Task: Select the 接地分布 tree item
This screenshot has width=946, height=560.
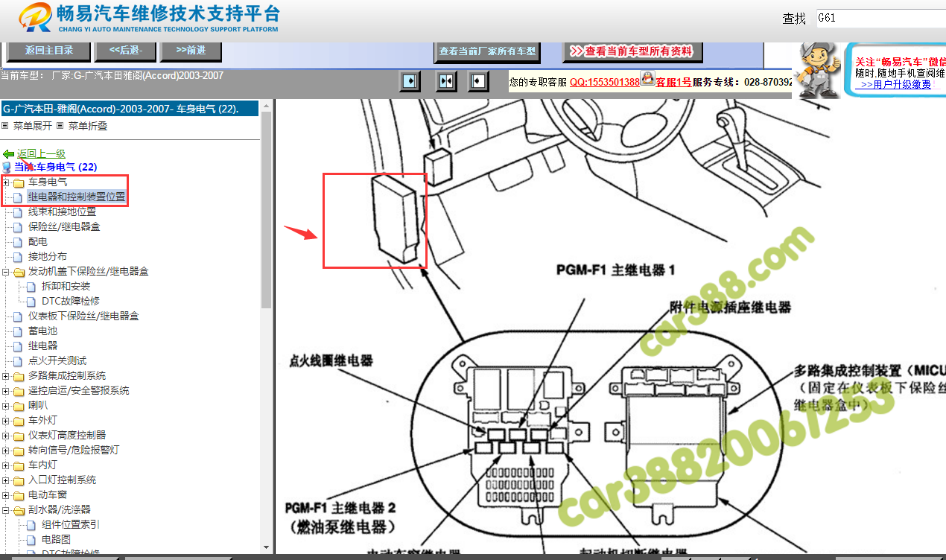Action: tap(48, 257)
